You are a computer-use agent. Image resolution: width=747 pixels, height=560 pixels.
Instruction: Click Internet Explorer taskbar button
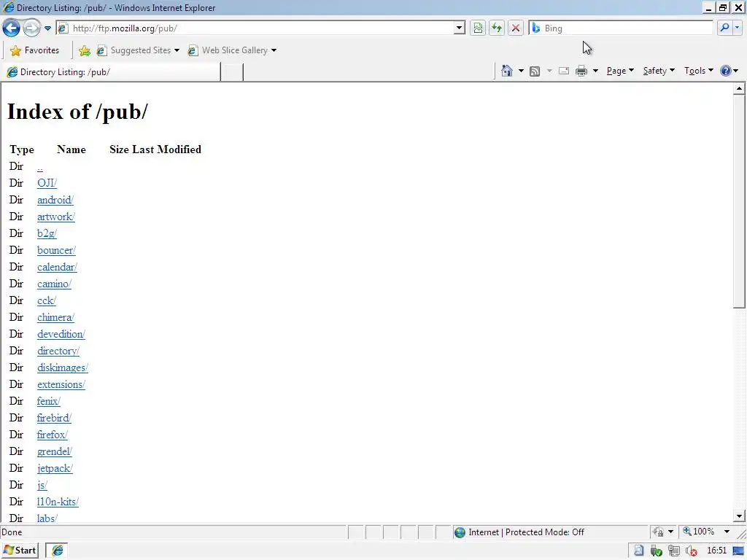(x=57, y=551)
